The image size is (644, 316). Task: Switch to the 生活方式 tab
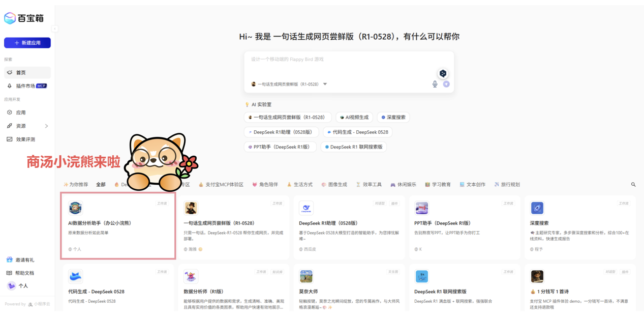[299, 185]
